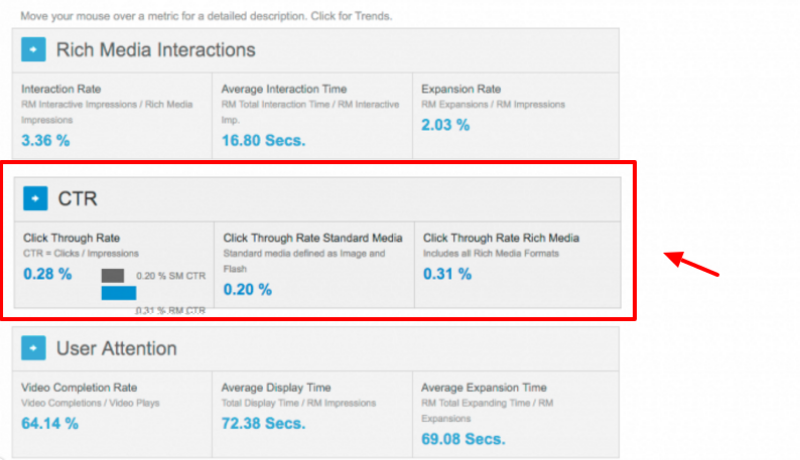
Task: Click the Average Display Time 72.38 Secs. value
Action: 264,423
